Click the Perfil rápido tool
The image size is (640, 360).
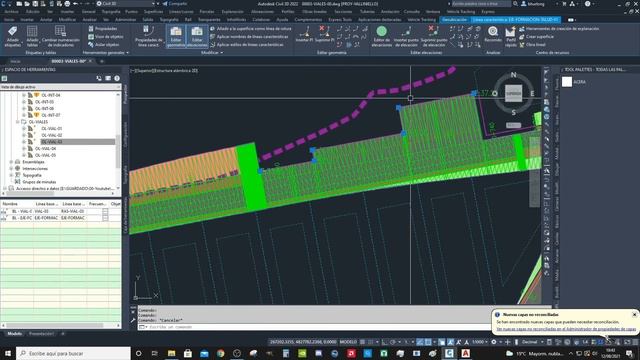(x=511, y=36)
